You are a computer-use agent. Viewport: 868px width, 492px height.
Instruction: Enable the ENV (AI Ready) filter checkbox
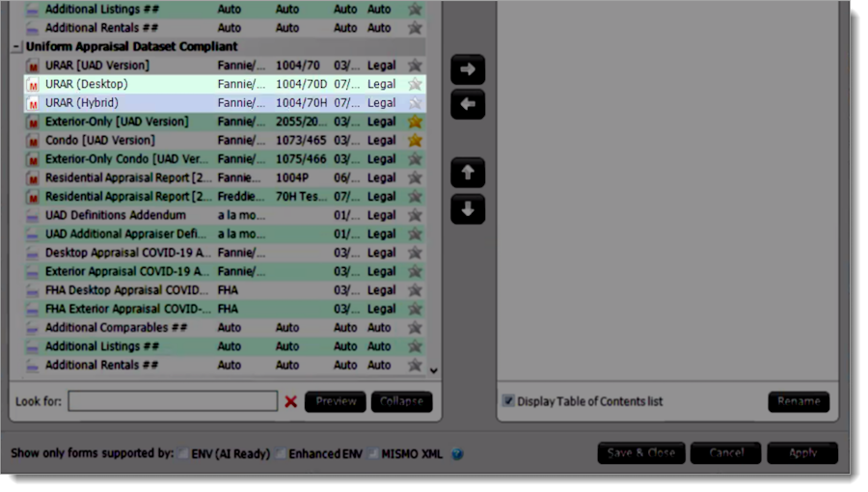tap(182, 453)
